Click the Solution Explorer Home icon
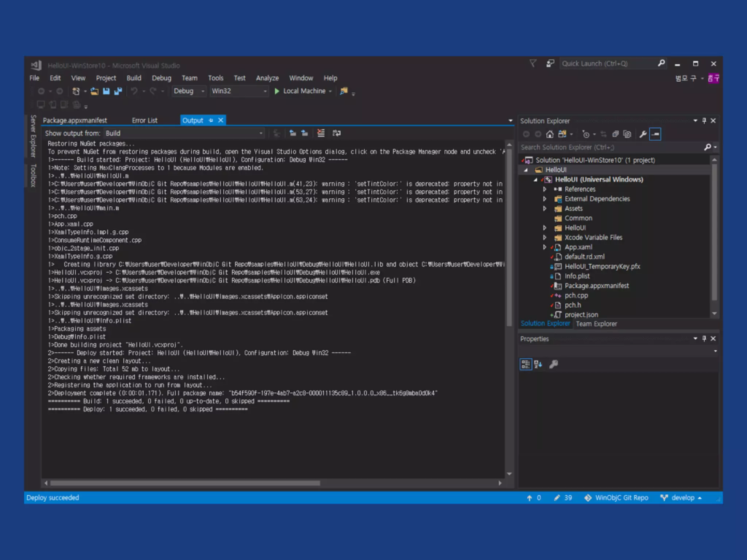747x560 pixels. point(550,134)
